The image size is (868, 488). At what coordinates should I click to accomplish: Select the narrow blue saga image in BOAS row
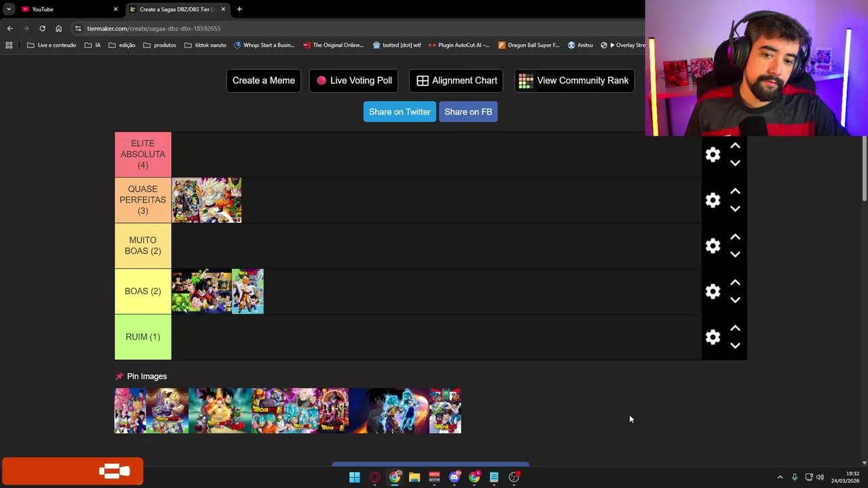[248, 291]
